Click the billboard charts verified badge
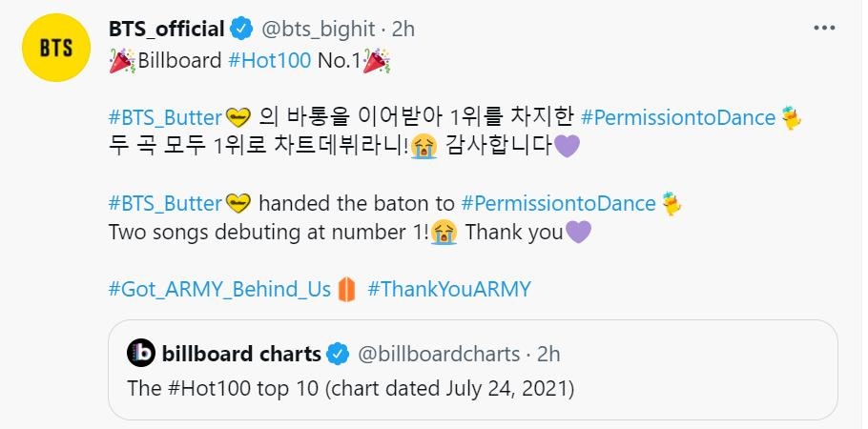This screenshot has height=429, width=868. click(338, 355)
